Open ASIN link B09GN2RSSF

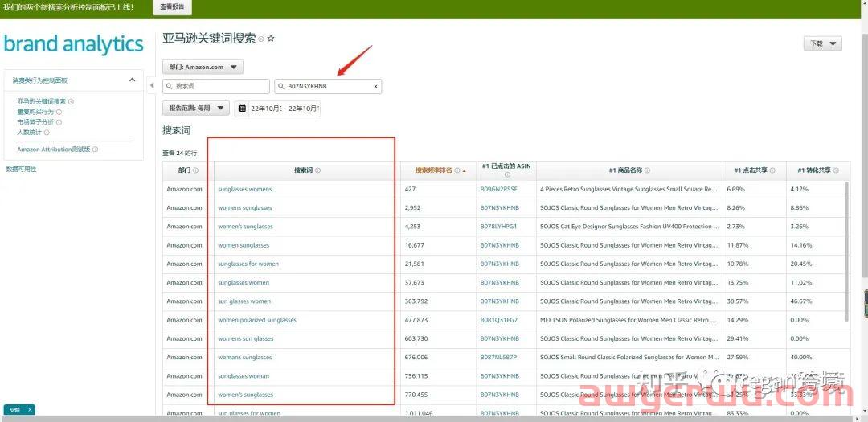click(499, 190)
